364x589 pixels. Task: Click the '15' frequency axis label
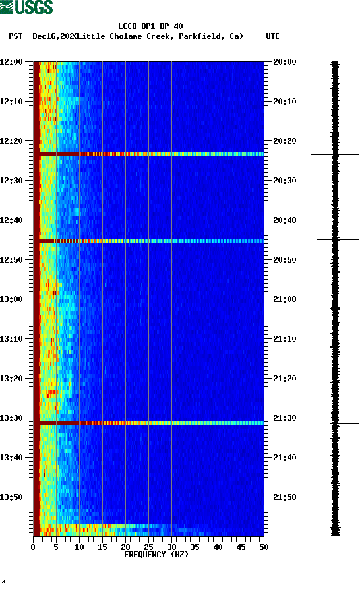point(102,547)
